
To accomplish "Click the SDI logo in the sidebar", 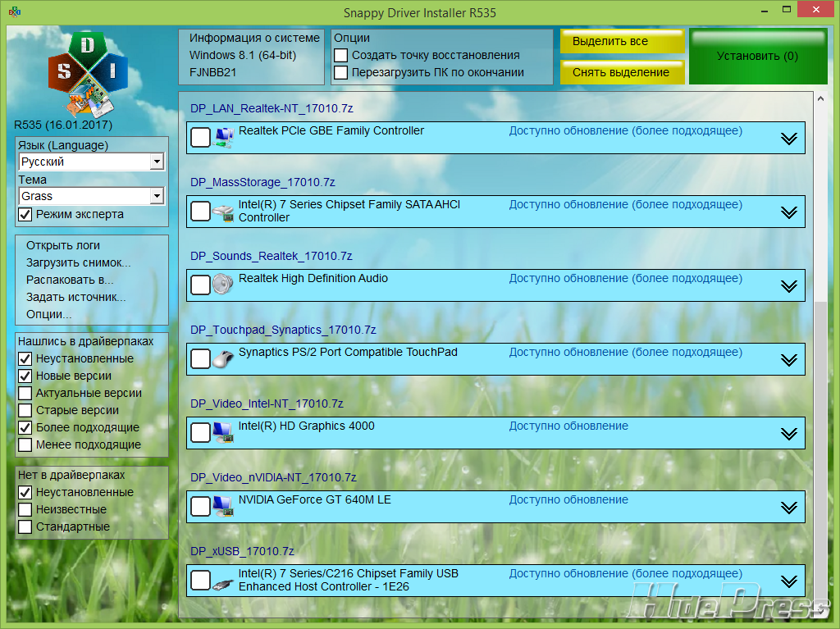I will (x=86, y=72).
